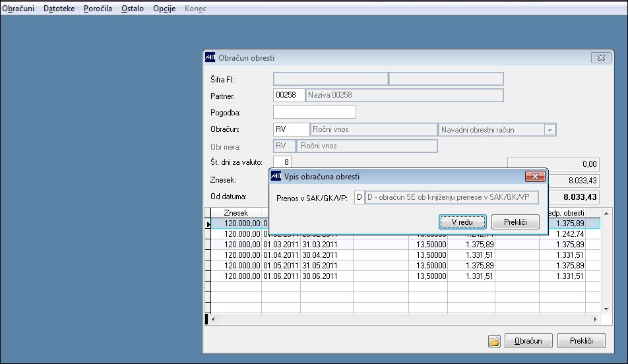This screenshot has width=628, height=364.
Task: Open the Poročila menu
Action: click(x=98, y=9)
